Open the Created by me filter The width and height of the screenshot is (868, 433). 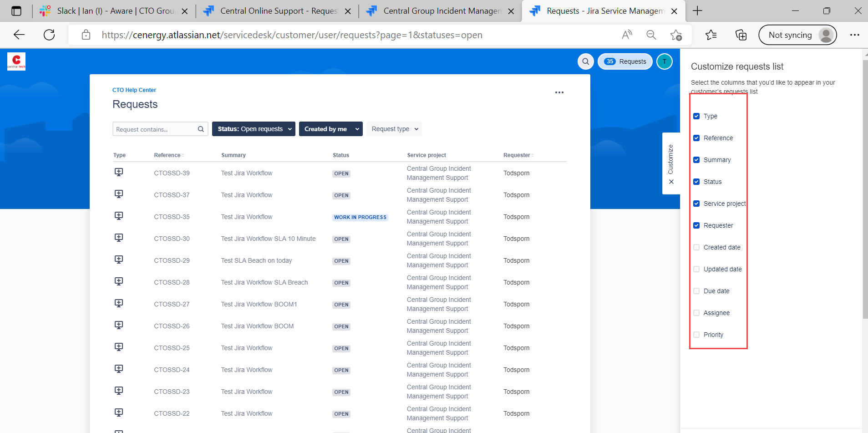(330, 129)
